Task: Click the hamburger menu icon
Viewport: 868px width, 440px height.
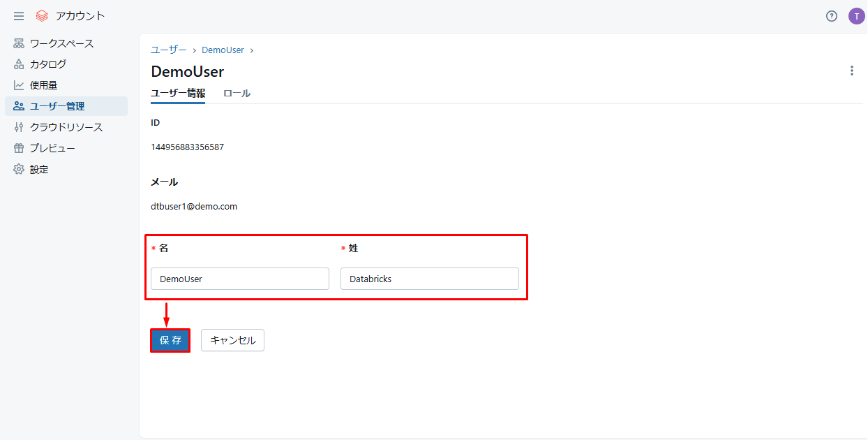Action: (x=19, y=16)
